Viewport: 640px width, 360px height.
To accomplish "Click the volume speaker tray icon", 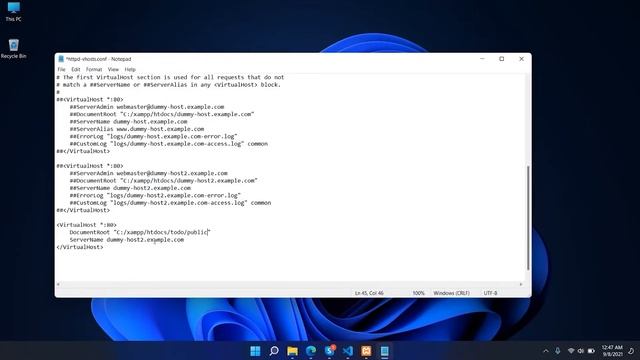I will tap(581, 351).
